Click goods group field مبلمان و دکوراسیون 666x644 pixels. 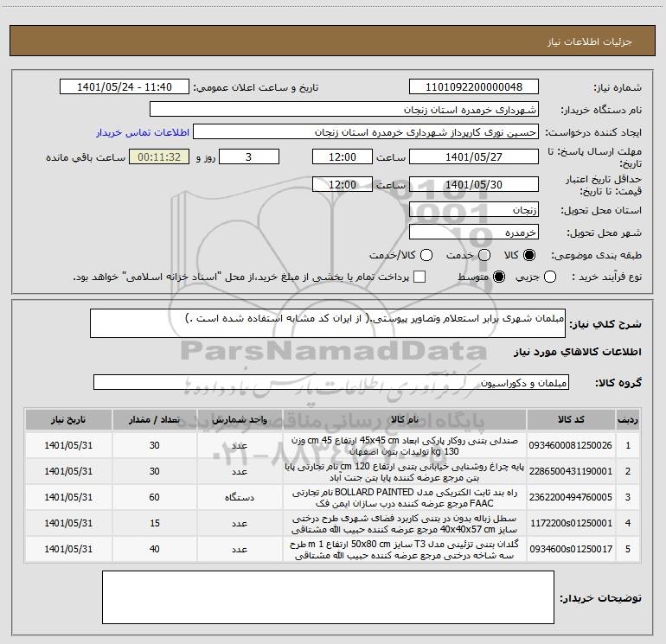click(x=331, y=382)
